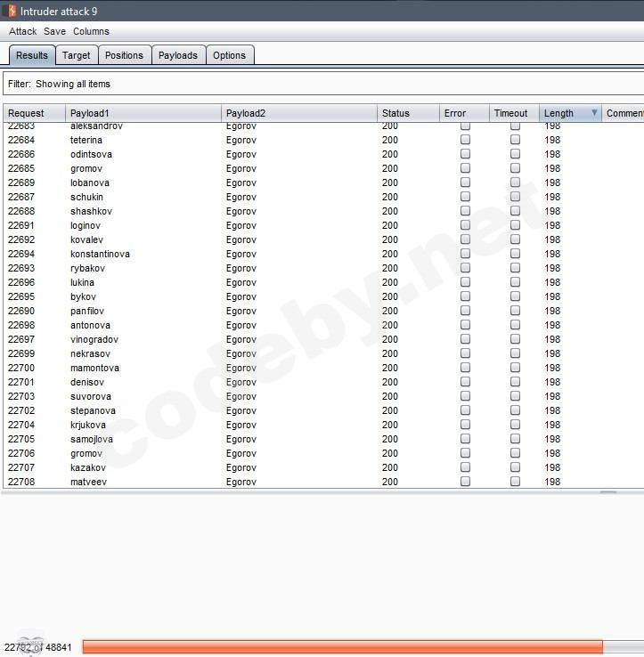644x657 pixels.
Task: Open the Attack menu
Action: pyautogui.click(x=23, y=31)
